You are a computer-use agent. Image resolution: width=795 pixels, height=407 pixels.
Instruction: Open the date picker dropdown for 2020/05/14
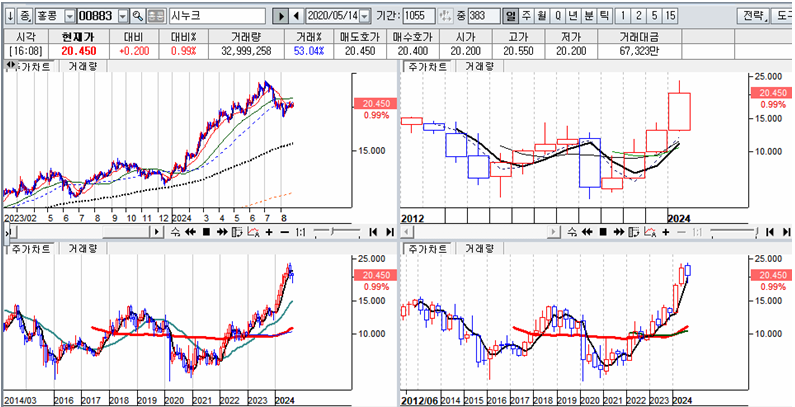click(364, 17)
